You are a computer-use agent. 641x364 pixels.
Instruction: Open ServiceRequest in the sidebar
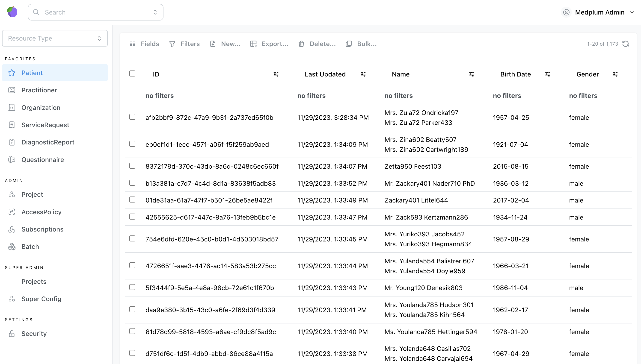[x=55, y=125]
